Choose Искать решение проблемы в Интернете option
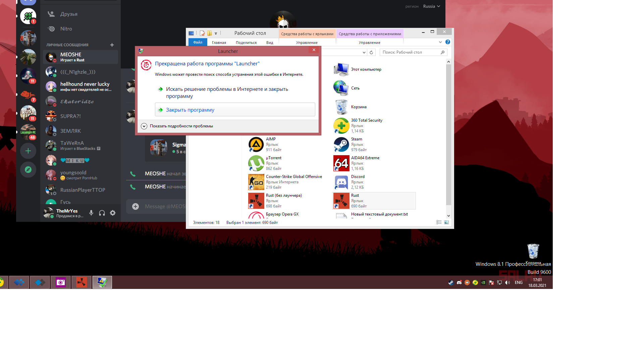 click(x=235, y=93)
